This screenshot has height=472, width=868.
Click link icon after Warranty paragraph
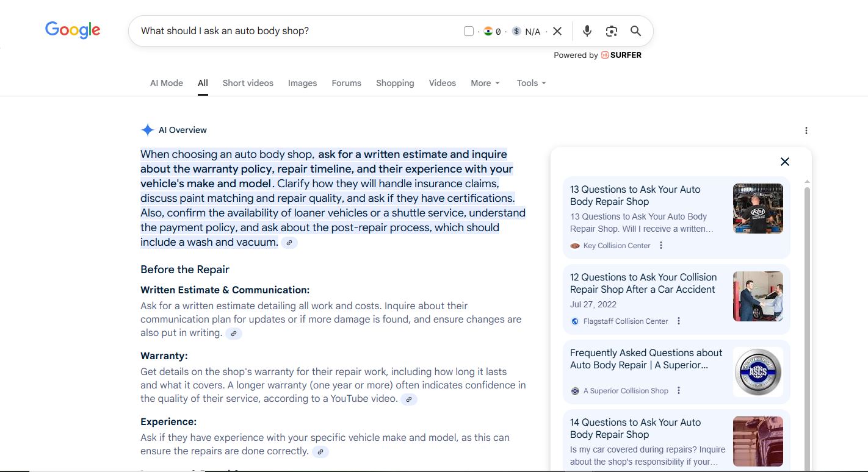tap(409, 399)
